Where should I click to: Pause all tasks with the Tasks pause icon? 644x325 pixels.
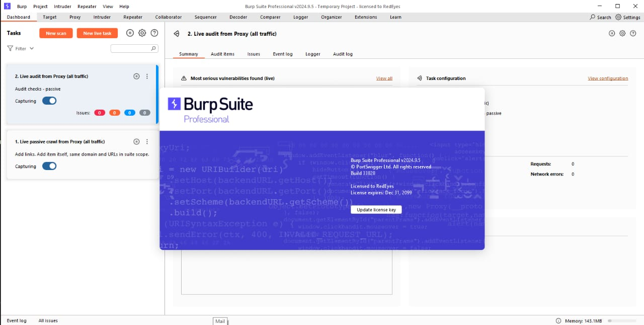pyautogui.click(x=130, y=33)
